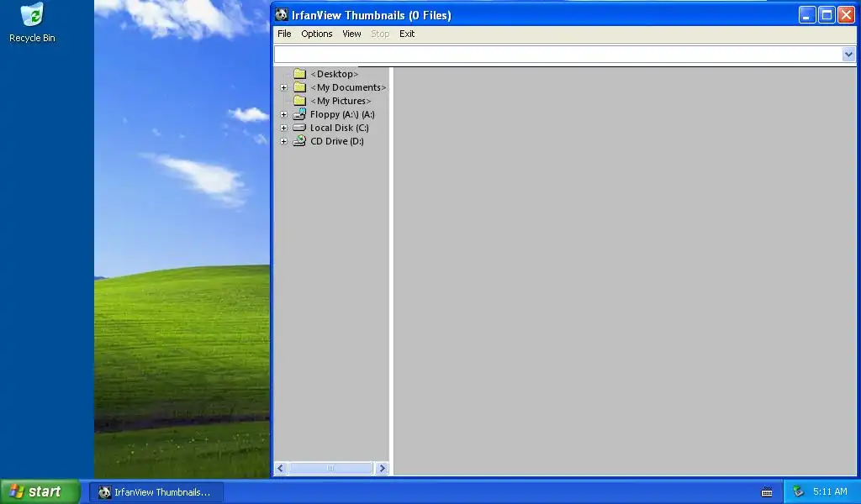
Task: Select the Local Disk (C:) label
Action: pyautogui.click(x=340, y=128)
